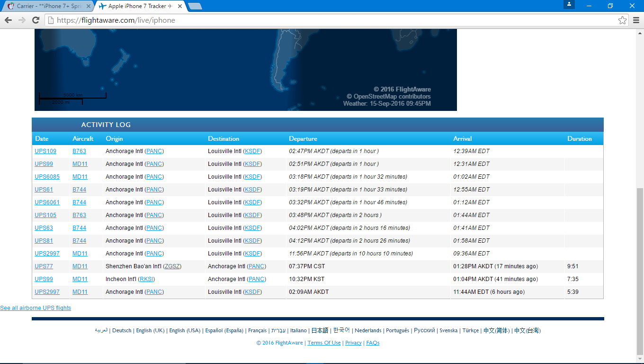Viewport: 644px width, 364px height.
Task: Click the Arrival column header
Action: 463,139
